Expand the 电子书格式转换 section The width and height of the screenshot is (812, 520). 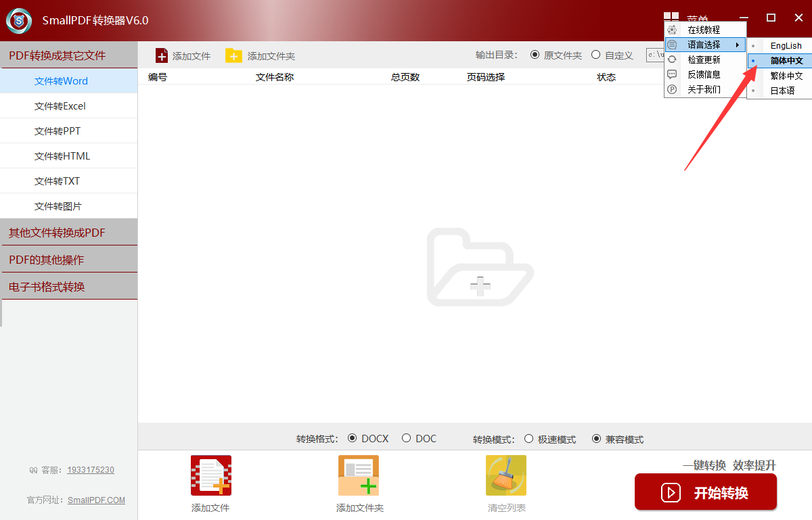[x=68, y=287]
